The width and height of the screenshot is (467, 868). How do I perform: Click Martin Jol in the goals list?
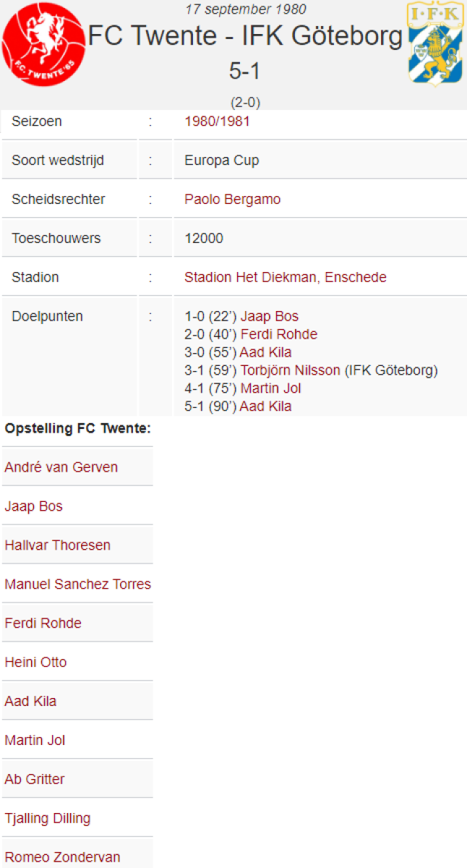[270, 389]
